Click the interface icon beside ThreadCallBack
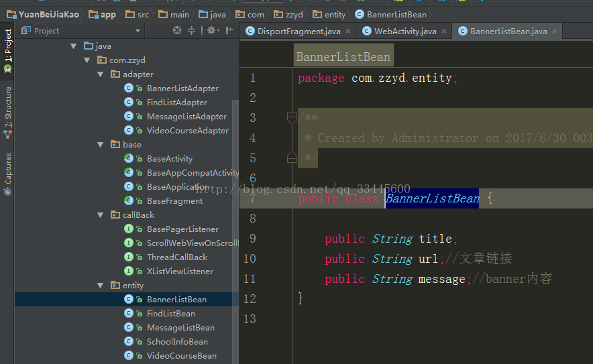The image size is (593, 364). pos(129,257)
